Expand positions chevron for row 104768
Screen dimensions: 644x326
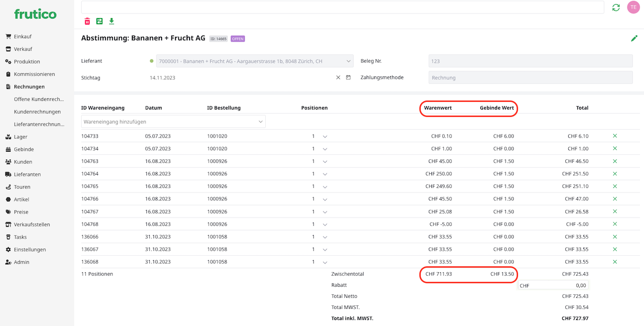[x=325, y=225]
